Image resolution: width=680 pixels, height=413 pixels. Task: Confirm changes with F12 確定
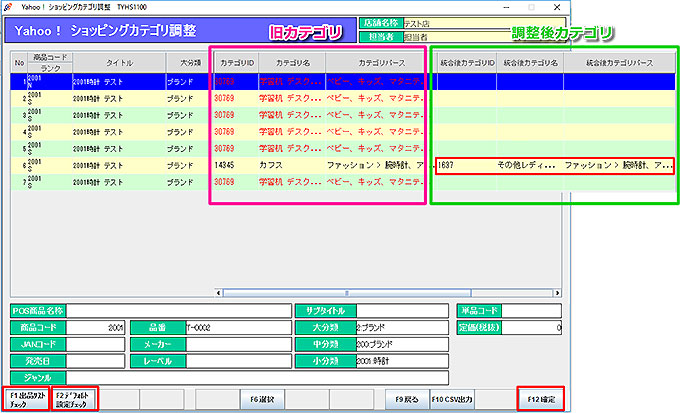(x=541, y=397)
